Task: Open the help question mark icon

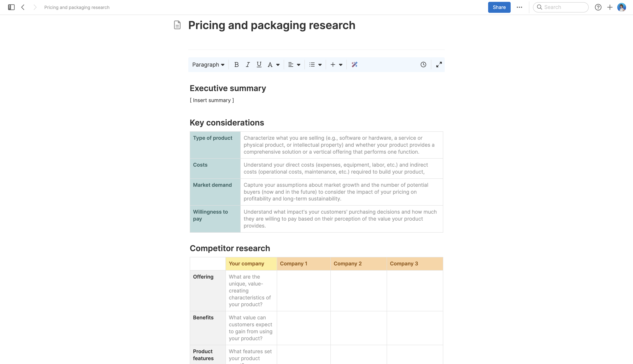Action: [598, 7]
